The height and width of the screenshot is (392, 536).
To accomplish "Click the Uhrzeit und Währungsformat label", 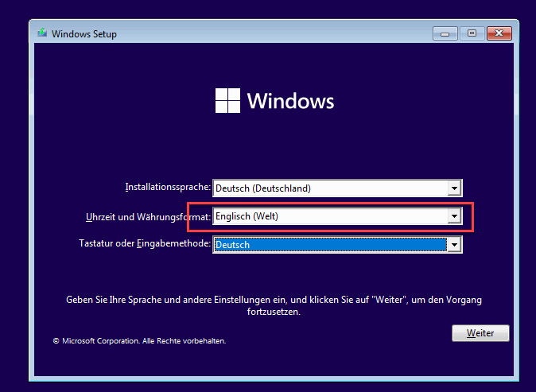I will pos(148,217).
